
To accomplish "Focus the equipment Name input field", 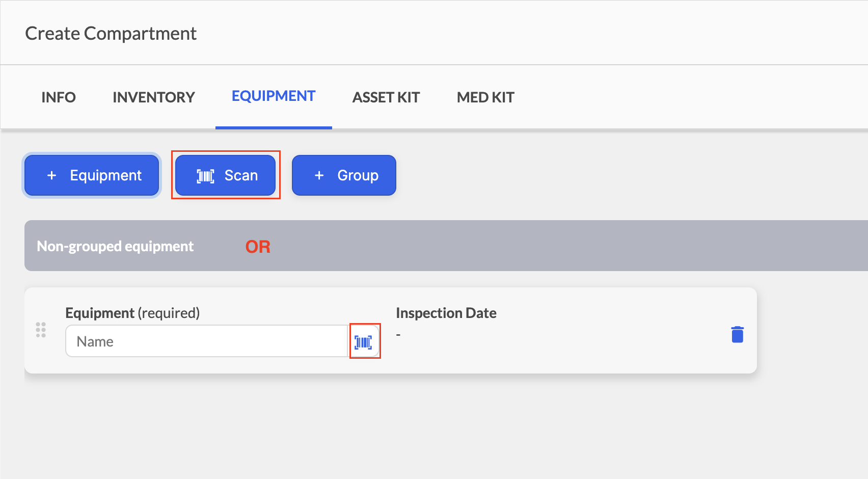I will pyautogui.click(x=207, y=341).
